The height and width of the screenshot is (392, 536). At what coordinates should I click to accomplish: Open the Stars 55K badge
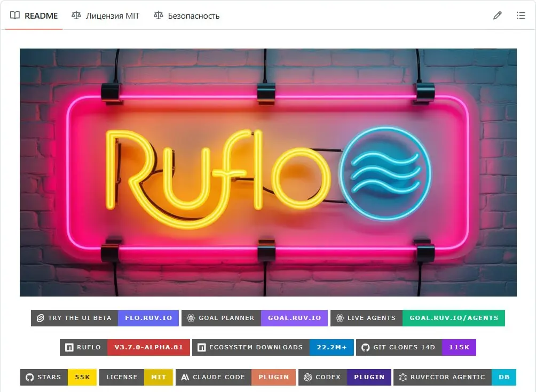point(58,377)
